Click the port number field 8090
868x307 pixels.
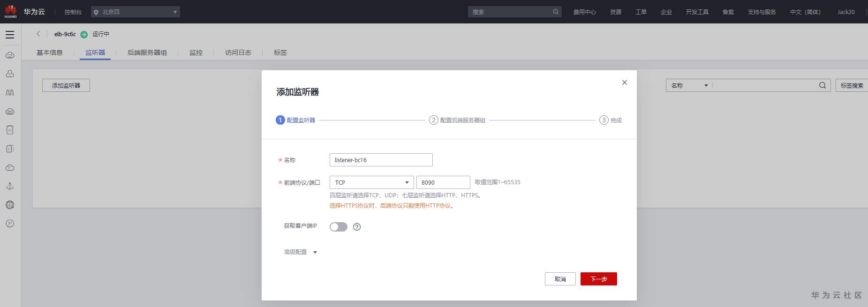[x=443, y=182]
